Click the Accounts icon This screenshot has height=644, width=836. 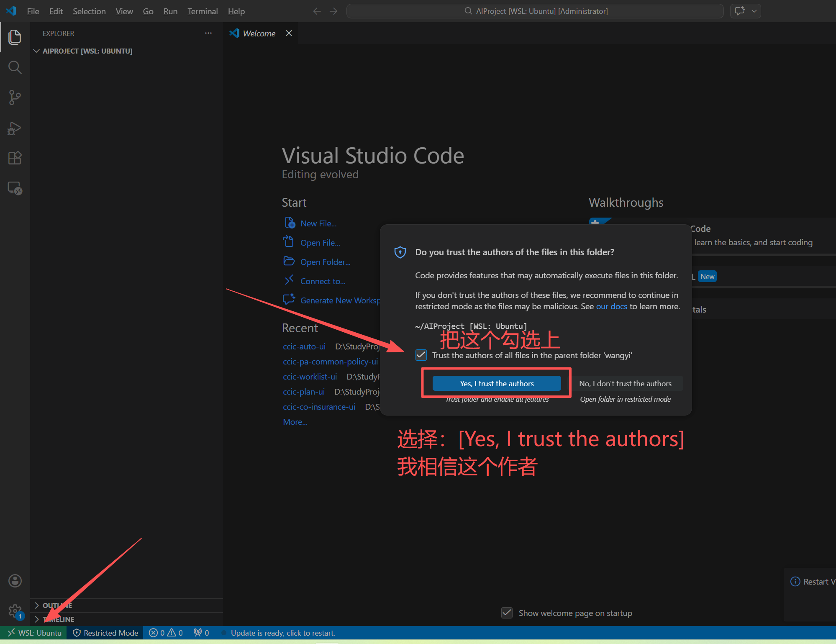(x=15, y=581)
